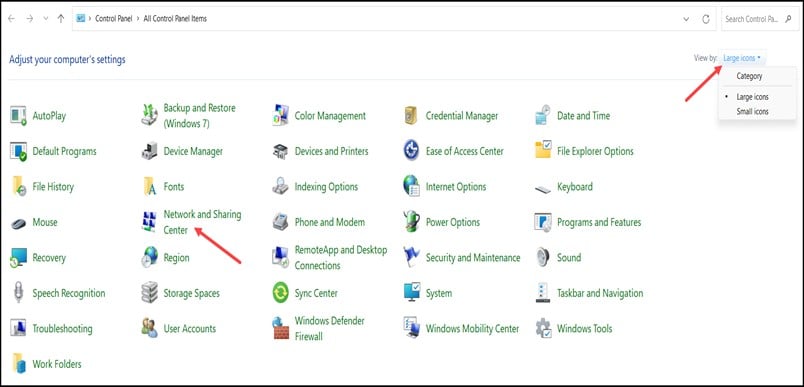
Task: Click the Credential Manager safe icon
Action: [x=411, y=116]
